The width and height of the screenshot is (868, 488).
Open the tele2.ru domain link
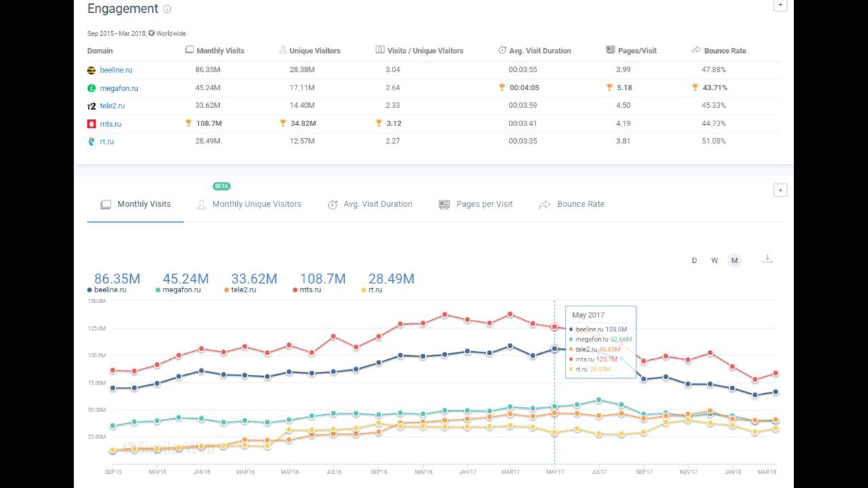[113, 106]
